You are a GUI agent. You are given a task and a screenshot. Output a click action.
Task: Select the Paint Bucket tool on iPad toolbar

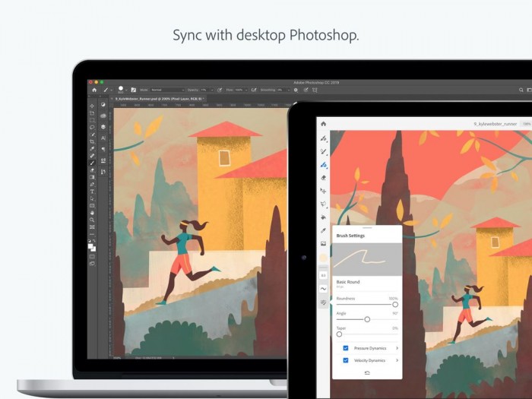click(323, 217)
